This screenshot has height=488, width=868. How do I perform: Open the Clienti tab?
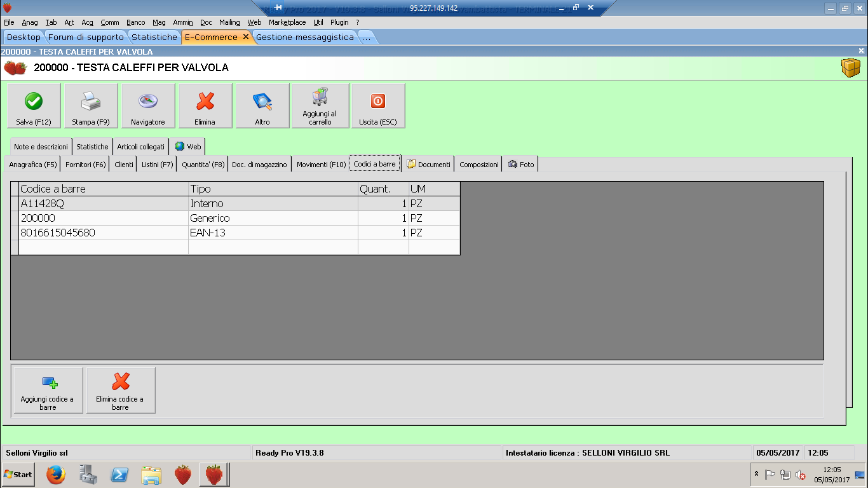pos(124,165)
